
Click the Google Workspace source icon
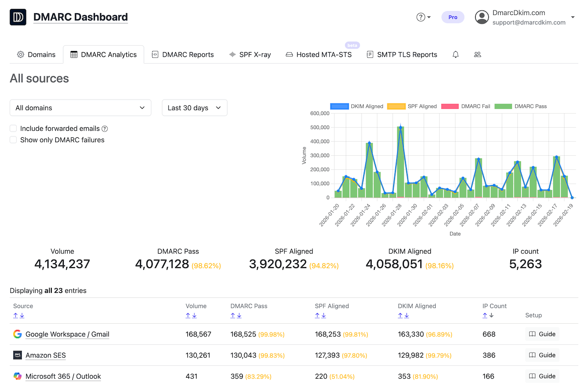point(17,334)
